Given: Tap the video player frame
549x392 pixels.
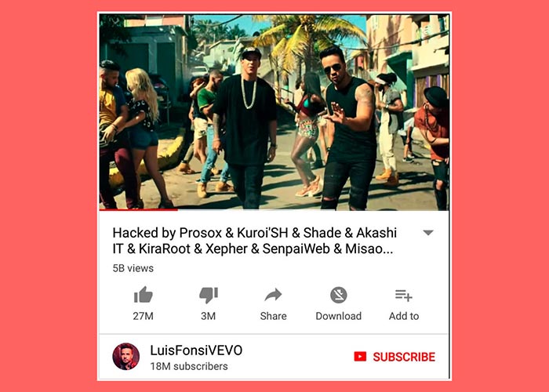Looking at the screenshot, I should point(274,112).
